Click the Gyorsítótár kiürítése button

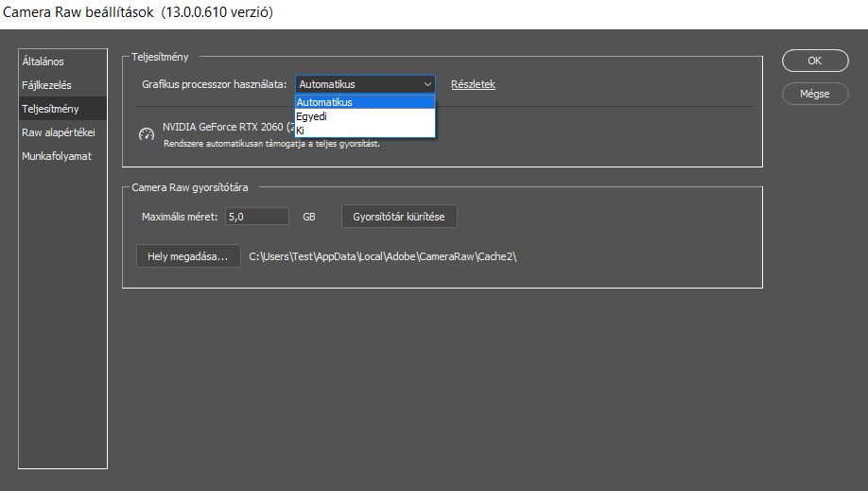399,217
